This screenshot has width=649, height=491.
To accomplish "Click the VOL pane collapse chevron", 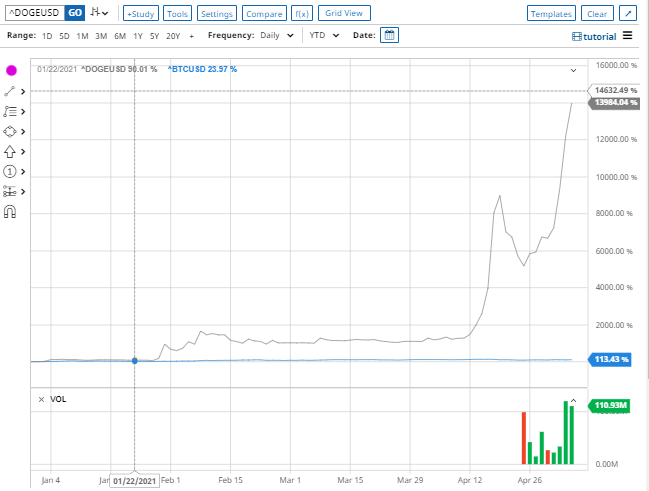I will 573,401.
